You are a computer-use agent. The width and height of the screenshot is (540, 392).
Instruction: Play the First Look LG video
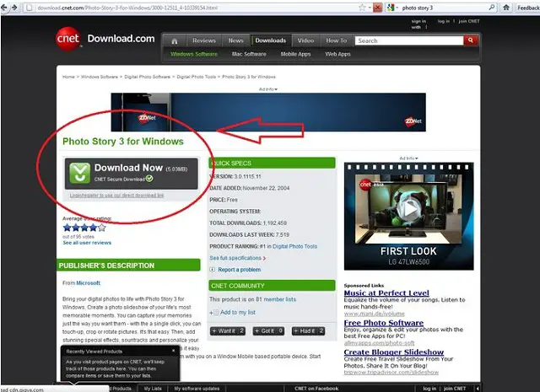408,209
